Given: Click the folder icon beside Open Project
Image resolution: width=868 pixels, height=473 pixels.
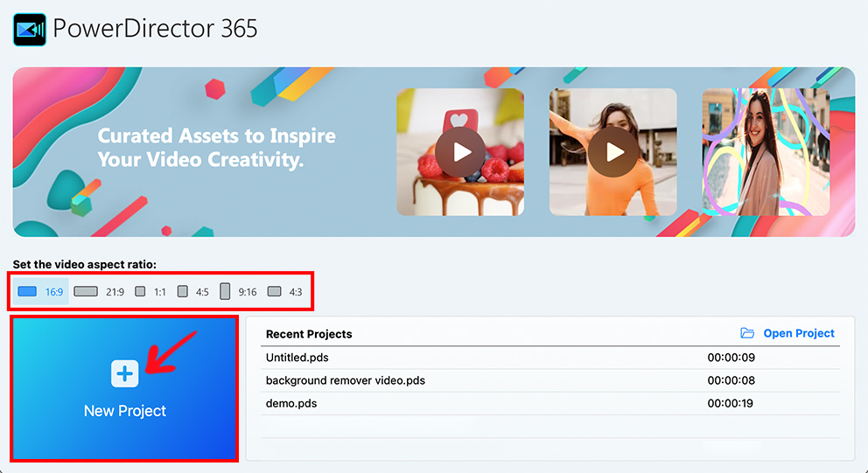Looking at the screenshot, I should tap(747, 333).
